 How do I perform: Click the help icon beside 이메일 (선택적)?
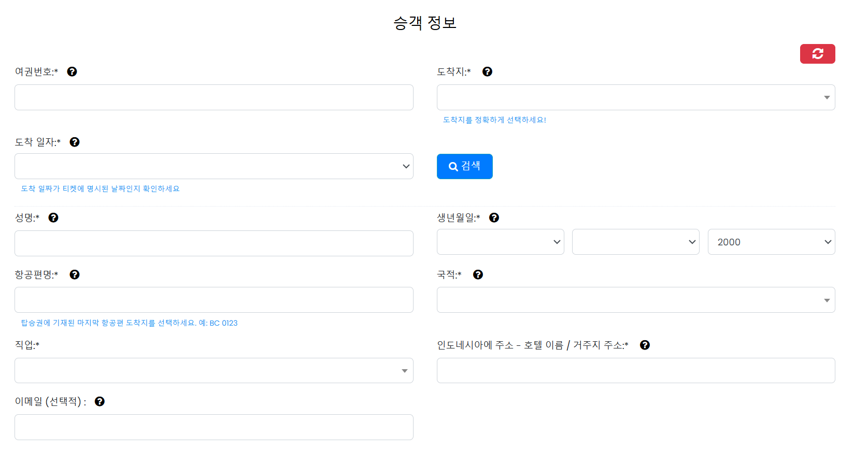[99, 401]
